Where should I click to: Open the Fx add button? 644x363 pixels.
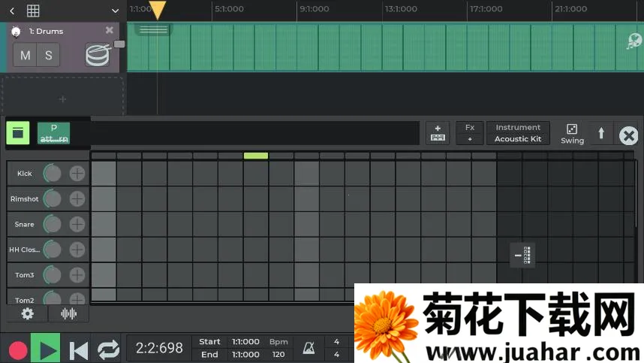470,133
